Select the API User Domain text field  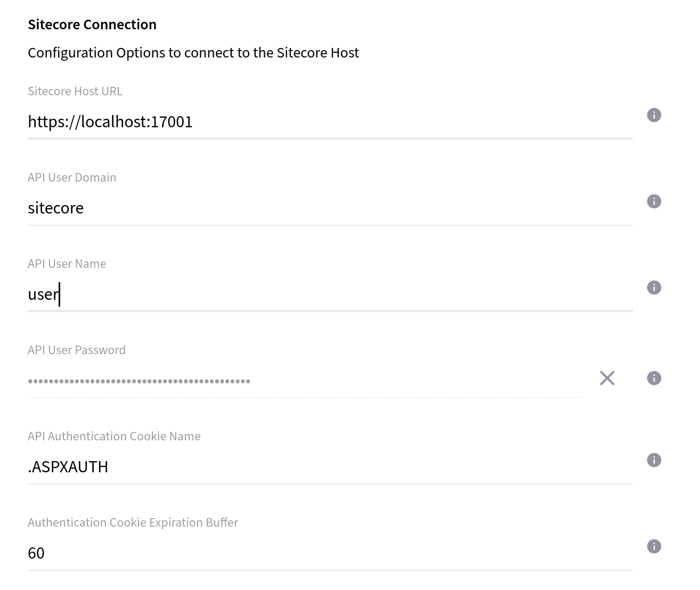(266, 208)
